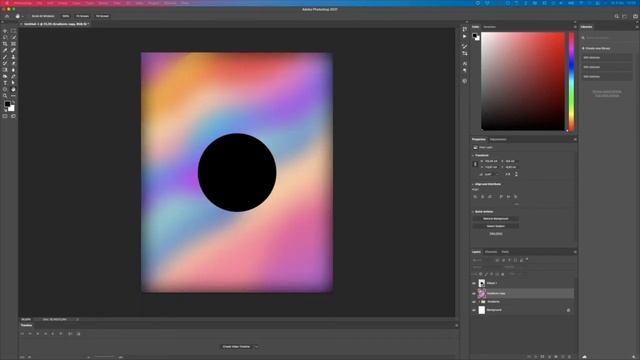Hide the Gradients copy layer
The height and width of the screenshot is (360, 640).
(x=474, y=293)
